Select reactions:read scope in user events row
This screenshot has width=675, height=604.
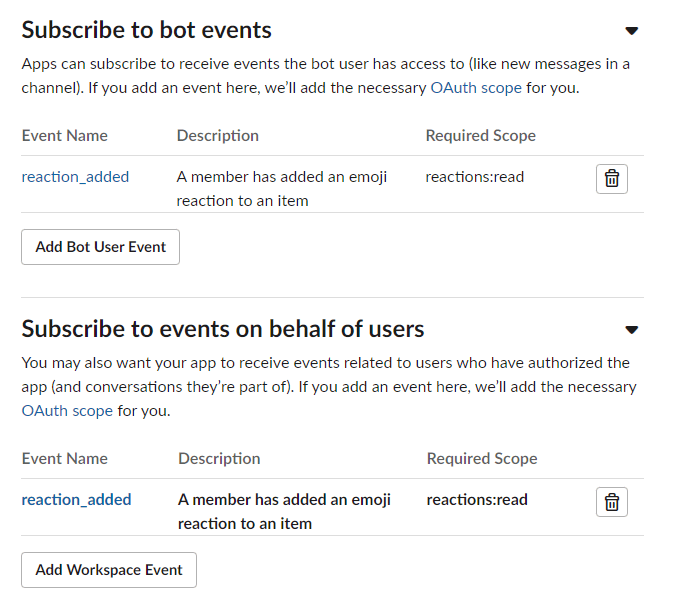[477, 500]
